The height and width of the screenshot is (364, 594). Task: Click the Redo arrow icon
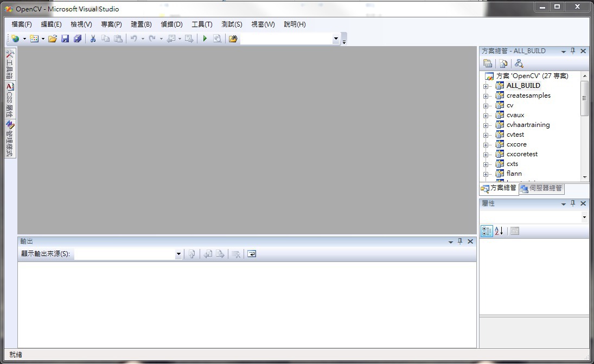click(x=152, y=39)
